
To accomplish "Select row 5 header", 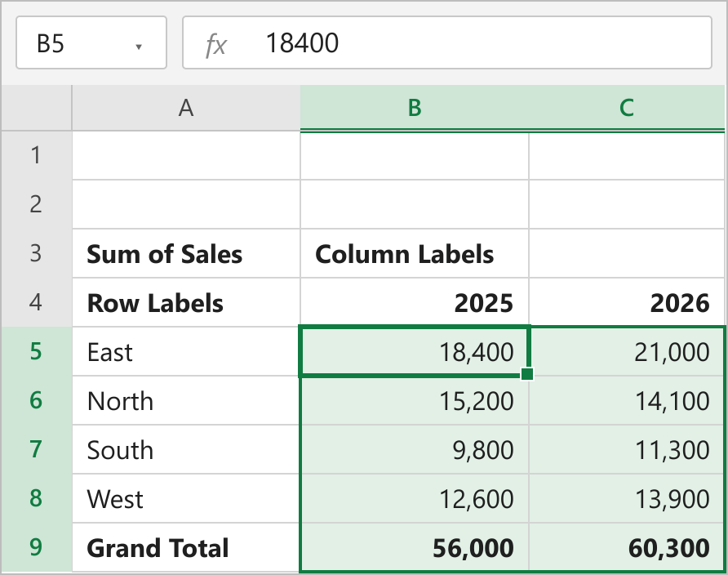I will click(x=36, y=351).
